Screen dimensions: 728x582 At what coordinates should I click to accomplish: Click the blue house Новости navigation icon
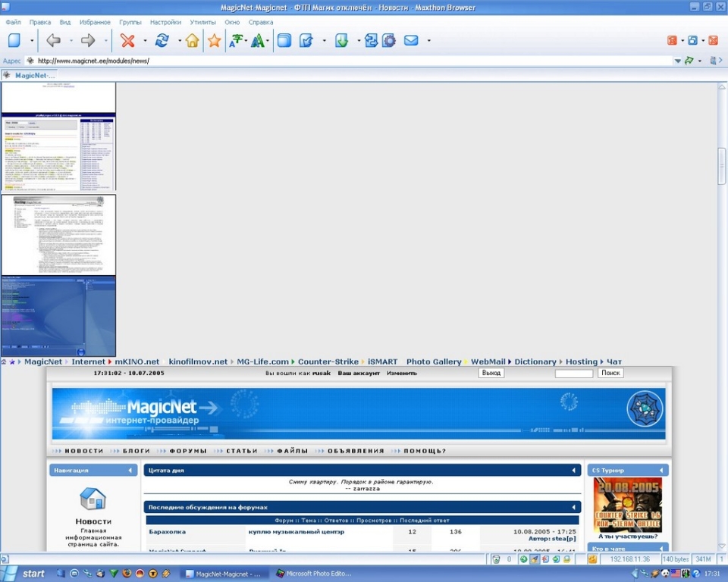pyautogui.click(x=93, y=499)
